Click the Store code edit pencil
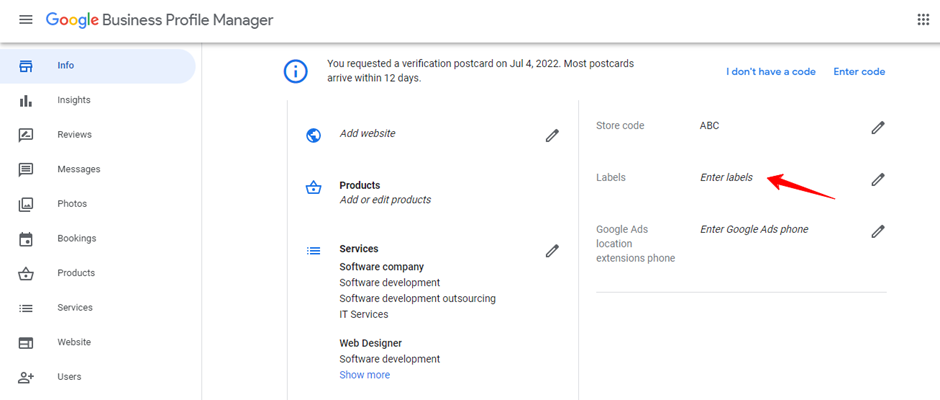The width and height of the screenshot is (940, 400). [x=878, y=127]
